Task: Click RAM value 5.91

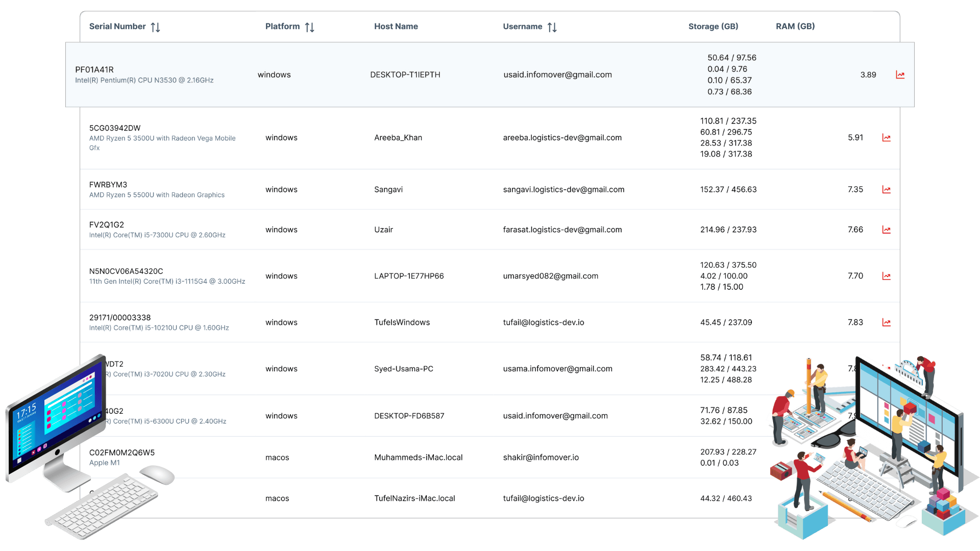Action: pos(855,138)
